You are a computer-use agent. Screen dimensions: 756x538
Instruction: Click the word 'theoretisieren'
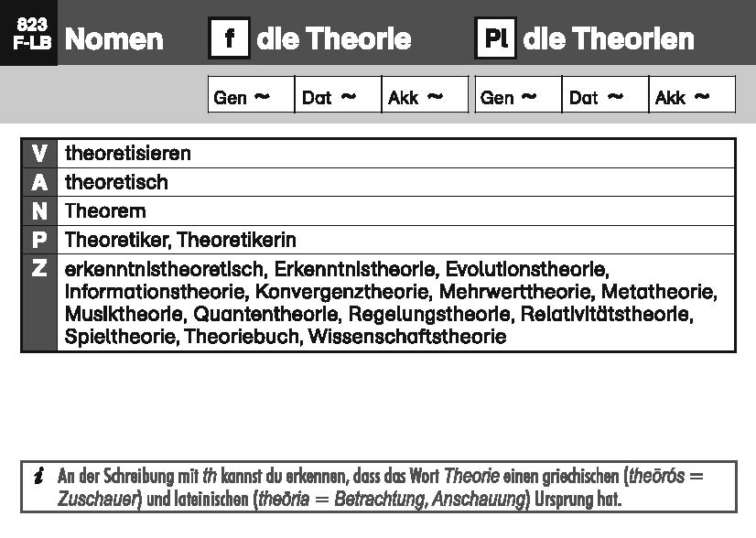point(128,153)
